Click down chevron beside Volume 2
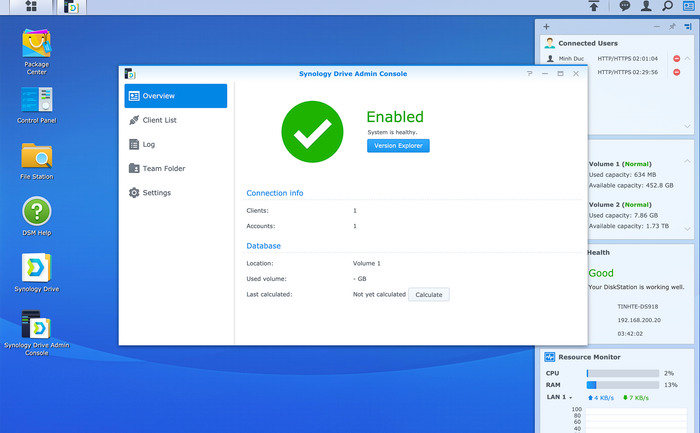 point(688,229)
